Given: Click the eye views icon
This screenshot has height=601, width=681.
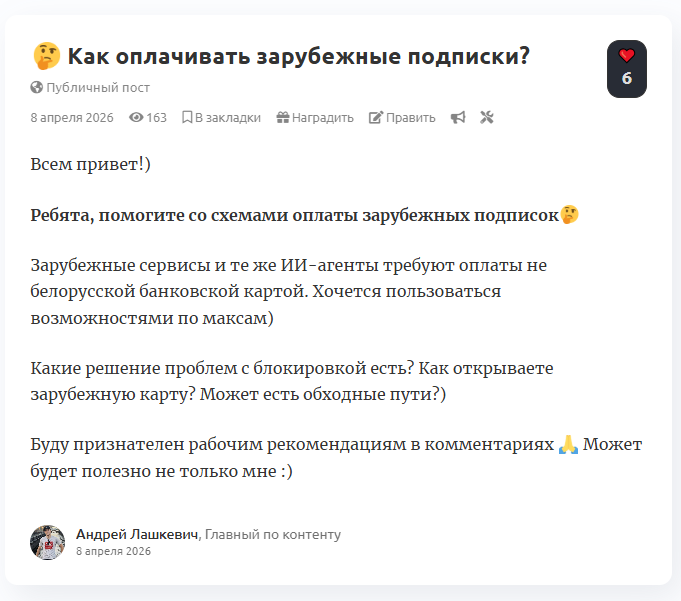Looking at the screenshot, I should (137, 118).
